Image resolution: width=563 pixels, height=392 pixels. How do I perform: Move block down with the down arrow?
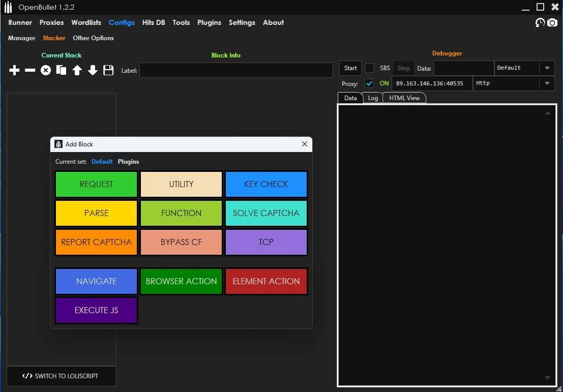(93, 70)
